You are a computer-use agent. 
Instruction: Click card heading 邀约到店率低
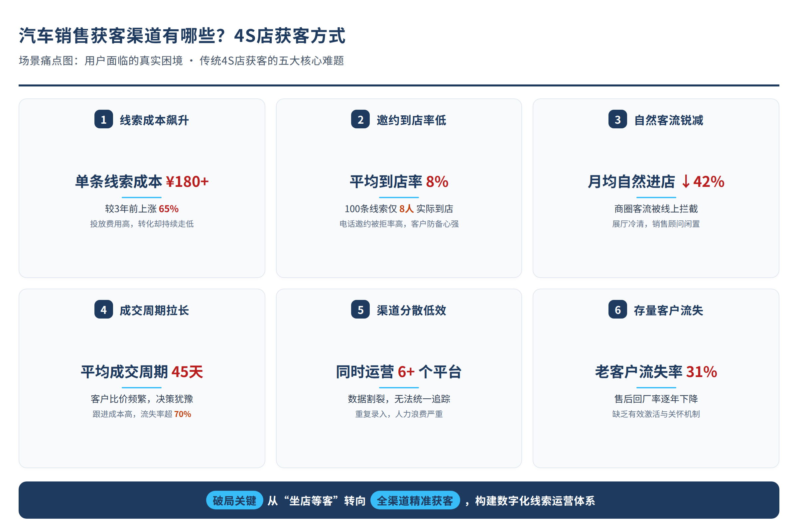pos(411,120)
